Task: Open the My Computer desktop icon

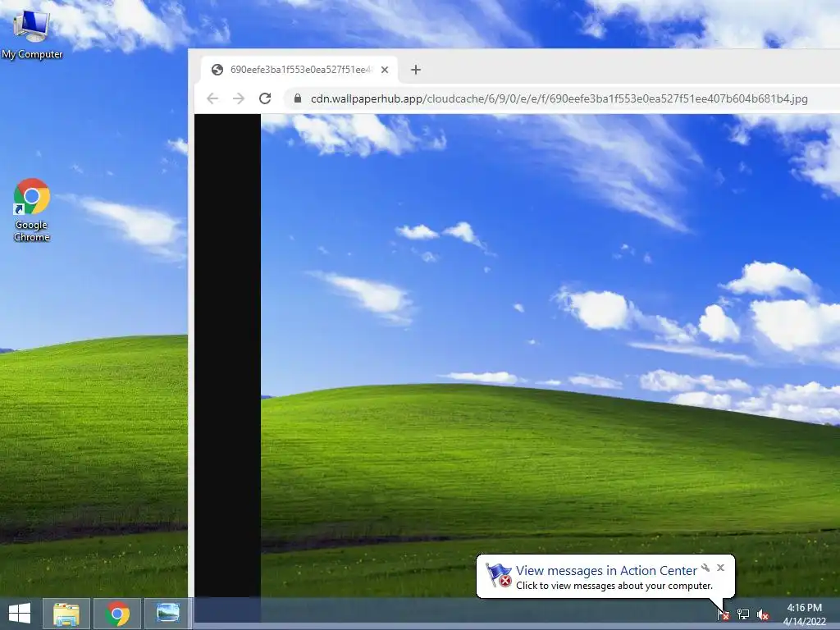Action: pyautogui.click(x=32, y=33)
